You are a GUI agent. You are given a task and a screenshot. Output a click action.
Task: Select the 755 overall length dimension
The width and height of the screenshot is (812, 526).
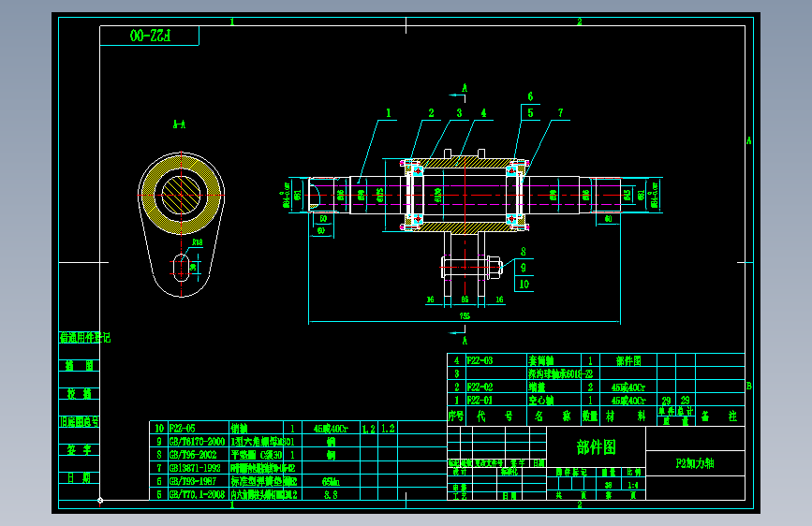465,315
